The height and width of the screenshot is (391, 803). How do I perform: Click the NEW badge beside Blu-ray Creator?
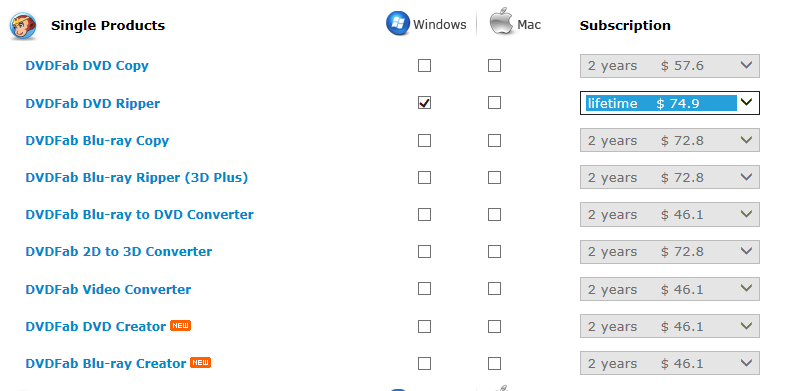200,362
